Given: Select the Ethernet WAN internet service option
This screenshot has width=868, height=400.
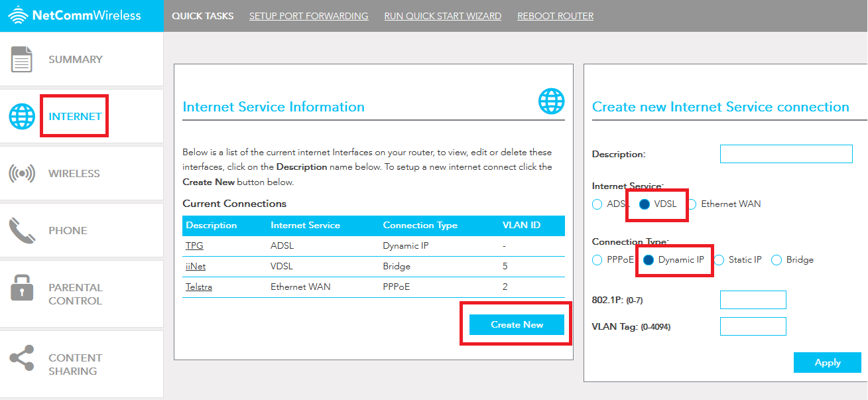Looking at the screenshot, I should point(692,204).
